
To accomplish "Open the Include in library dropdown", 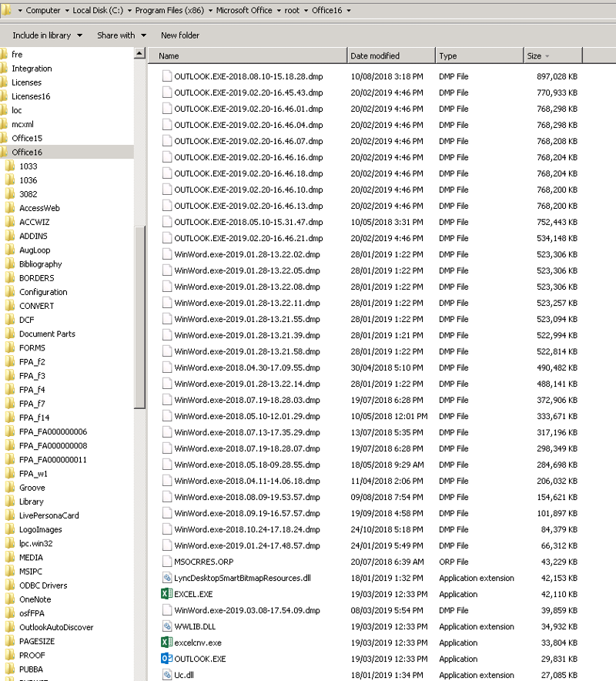I will pyautogui.click(x=42, y=35).
